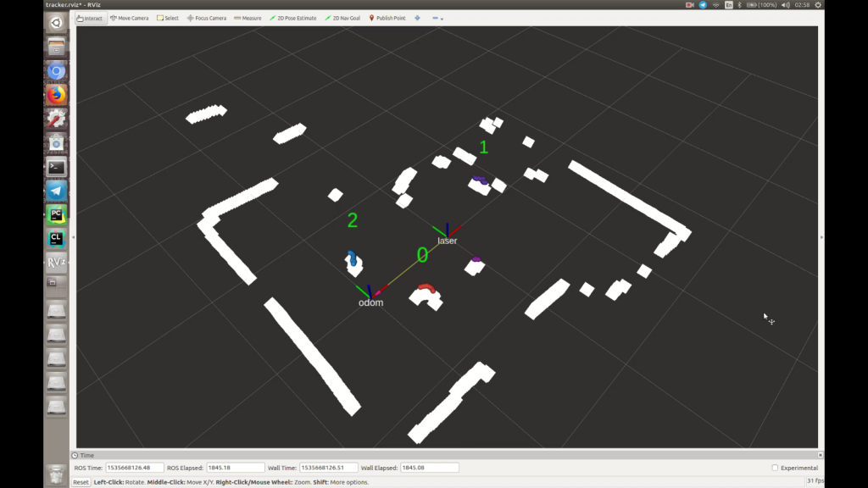Open the Terminal from the dock
This screenshot has height=488, width=868.
(x=56, y=167)
